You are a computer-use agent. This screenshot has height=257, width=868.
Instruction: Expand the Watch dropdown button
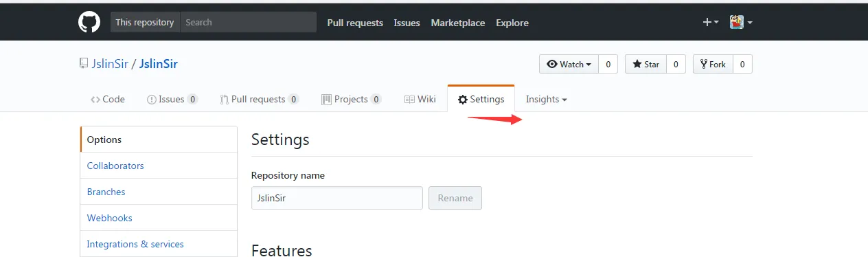tap(569, 64)
